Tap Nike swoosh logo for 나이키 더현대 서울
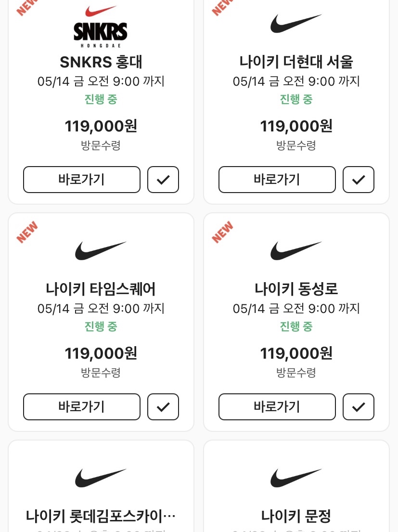This screenshot has height=532, width=398. [295, 23]
